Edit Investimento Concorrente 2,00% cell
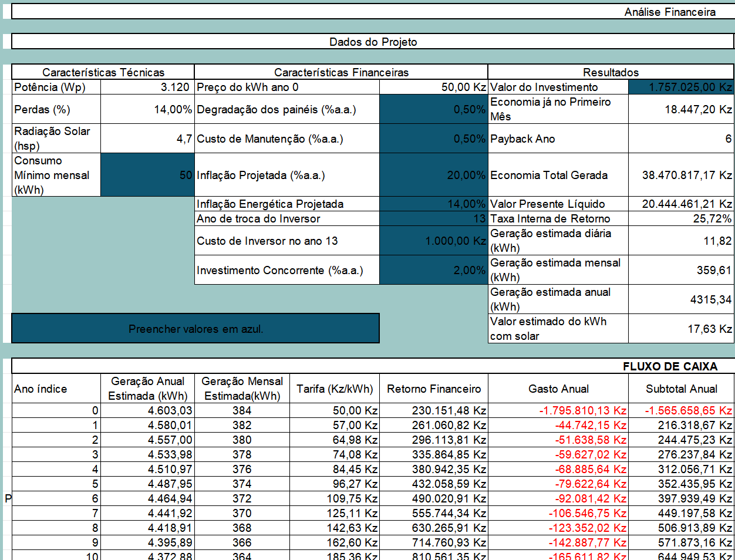 click(x=434, y=270)
